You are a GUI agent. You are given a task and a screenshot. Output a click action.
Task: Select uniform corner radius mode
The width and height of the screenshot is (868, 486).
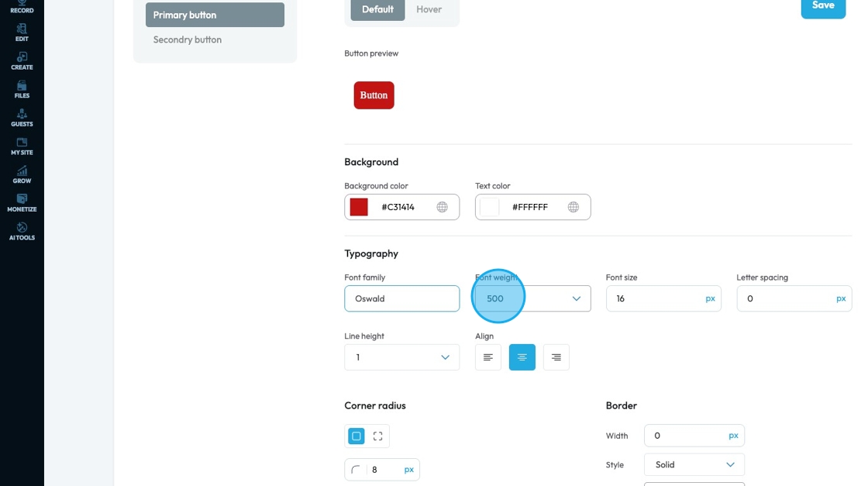(x=356, y=436)
